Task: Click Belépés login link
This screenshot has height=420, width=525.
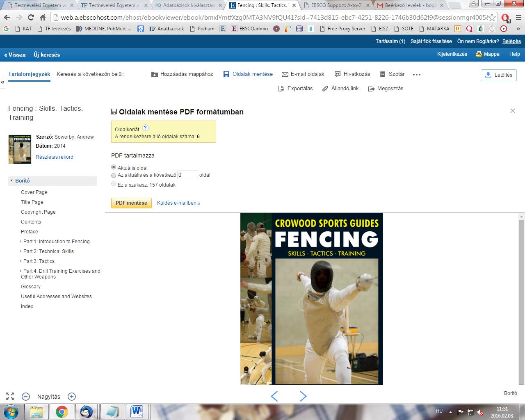Action: pyautogui.click(x=511, y=41)
